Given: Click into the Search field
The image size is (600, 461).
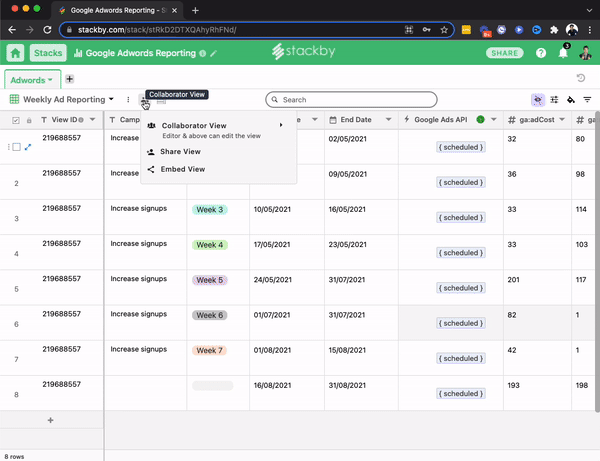Looking at the screenshot, I should pyautogui.click(x=351, y=99).
